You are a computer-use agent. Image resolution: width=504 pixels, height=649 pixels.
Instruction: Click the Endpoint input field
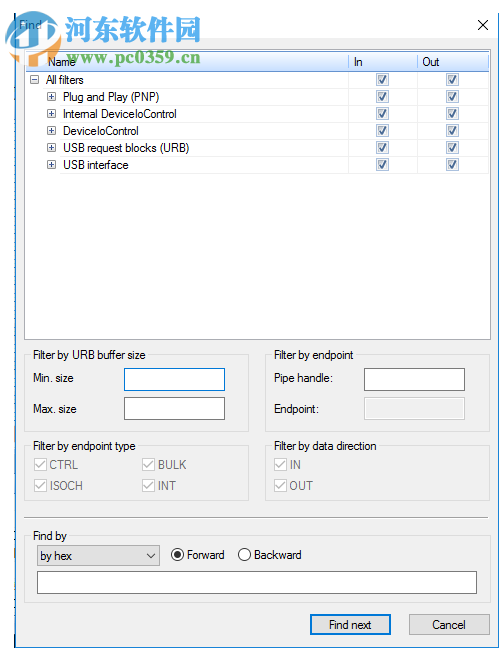tap(414, 409)
